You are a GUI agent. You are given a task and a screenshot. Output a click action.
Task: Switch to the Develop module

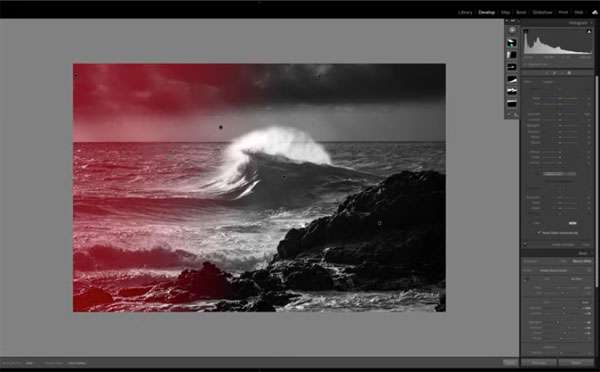click(486, 12)
